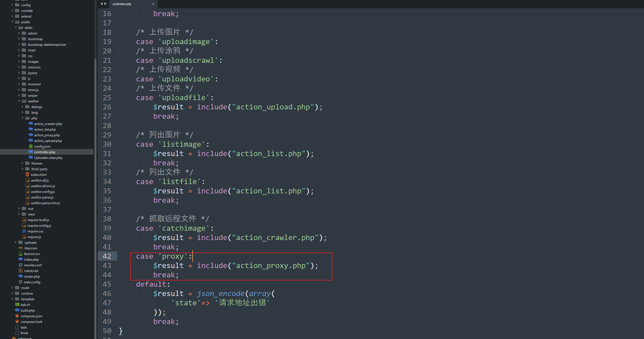
Task: Open router.php in the file tree
Action: (x=32, y=276)
